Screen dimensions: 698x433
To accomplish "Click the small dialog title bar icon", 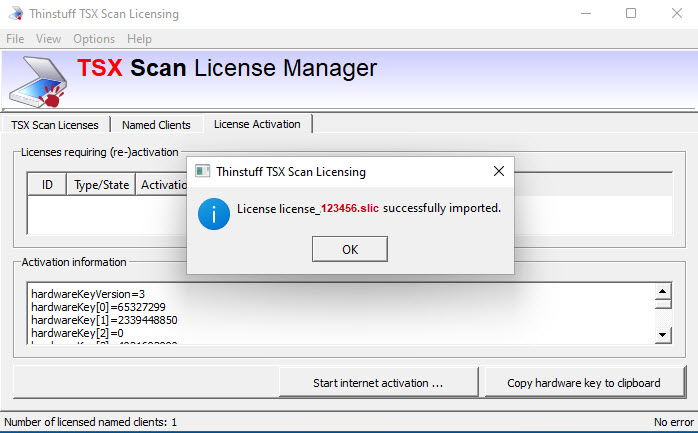I will coord(203,171).
